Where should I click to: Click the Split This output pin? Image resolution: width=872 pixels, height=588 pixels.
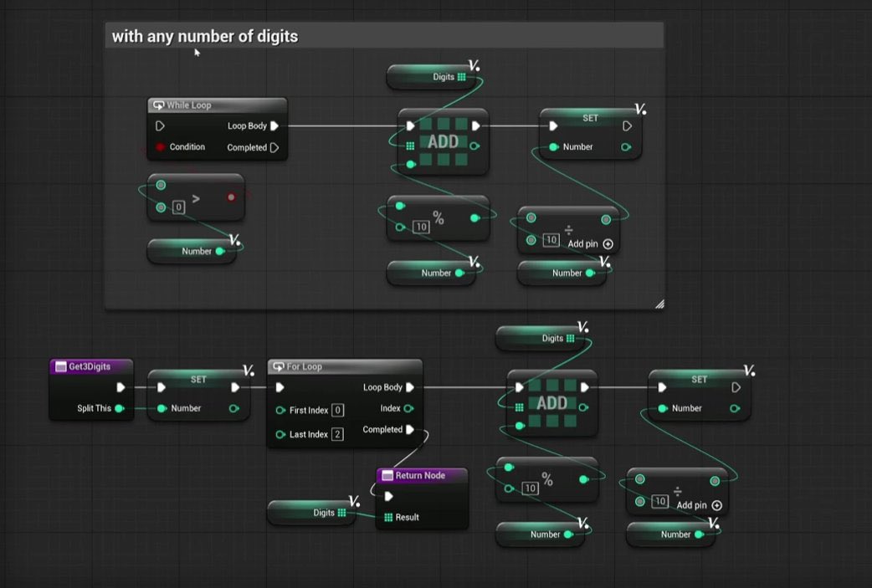coord(119,408)
